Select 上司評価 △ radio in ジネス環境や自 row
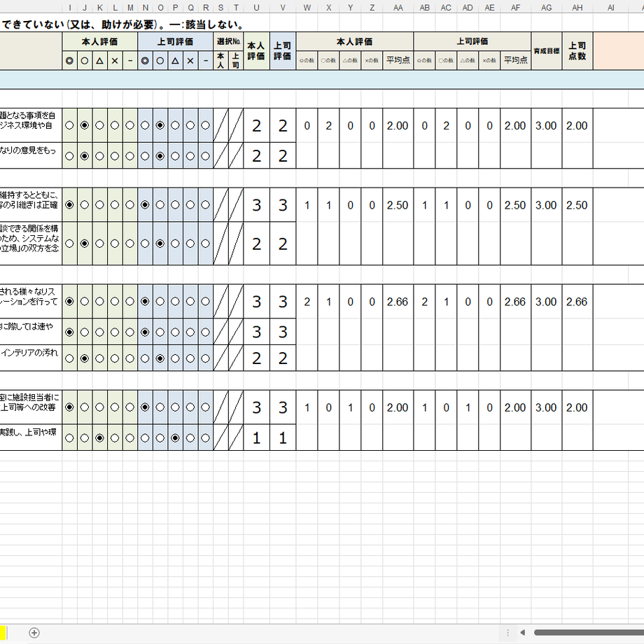644x644 pixels. point(175,125)
